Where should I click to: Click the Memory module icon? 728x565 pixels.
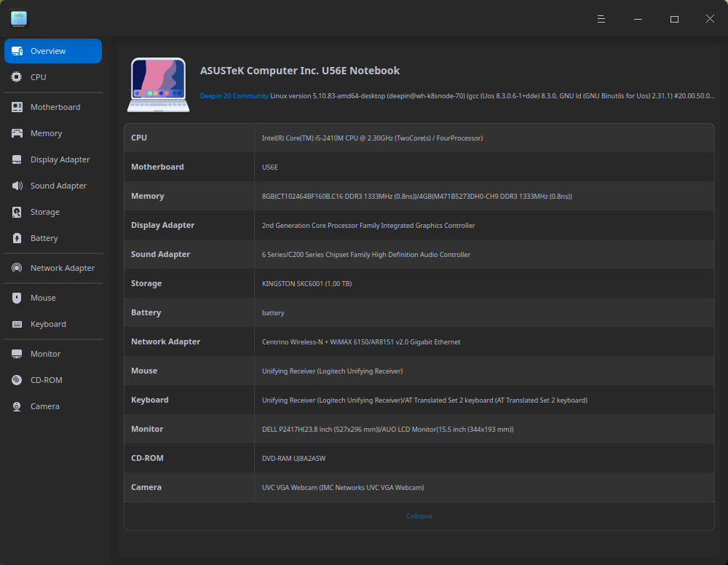[17, 133]
